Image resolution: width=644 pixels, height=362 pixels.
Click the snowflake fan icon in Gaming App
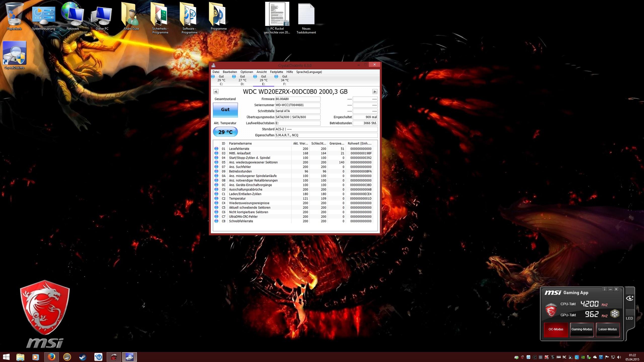[615, 314]
